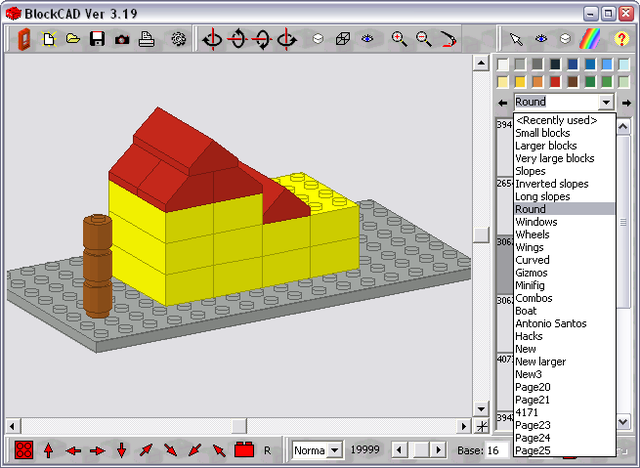This screenshot has width=640, height=468.
Task: Choose Wheels category
Action: (x=532, y=235)
